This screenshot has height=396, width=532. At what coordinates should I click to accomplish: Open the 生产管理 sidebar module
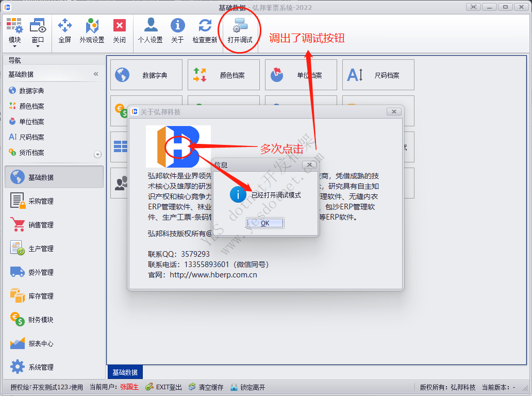(x=54, y=249)
